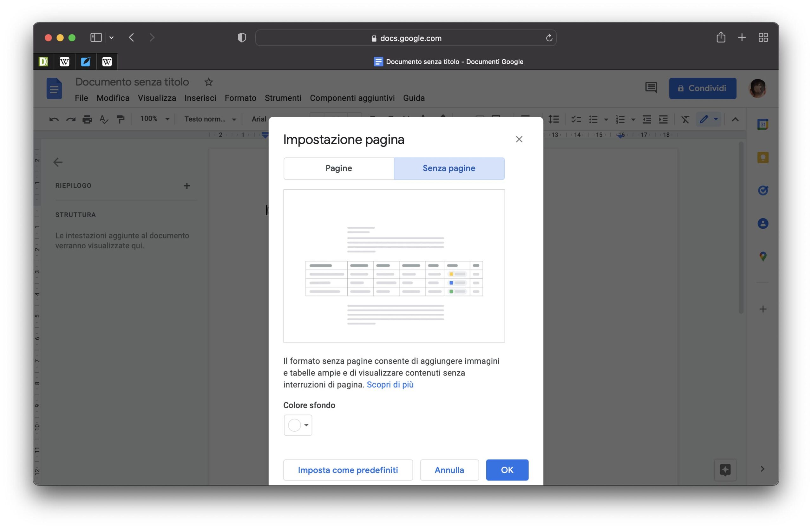Open the comment history icon
The image size is (812, 529).
coord(651,88)
